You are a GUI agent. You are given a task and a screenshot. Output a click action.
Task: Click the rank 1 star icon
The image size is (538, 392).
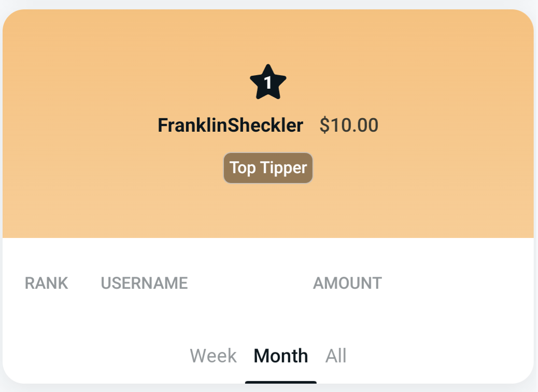click(x=268, y=82)
